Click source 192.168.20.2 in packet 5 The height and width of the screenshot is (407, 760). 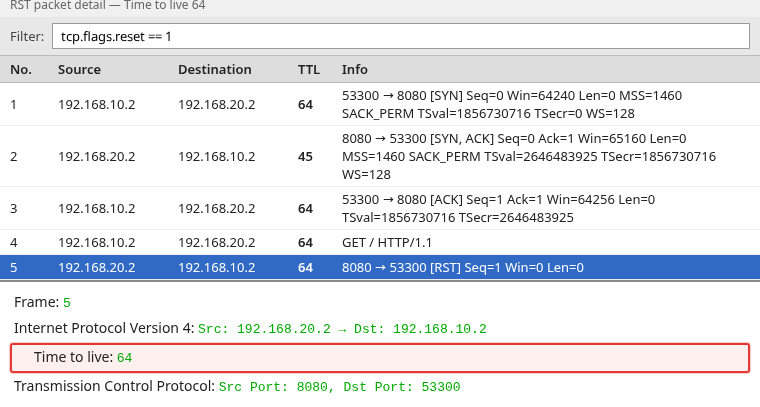click(x=96, y=267)
